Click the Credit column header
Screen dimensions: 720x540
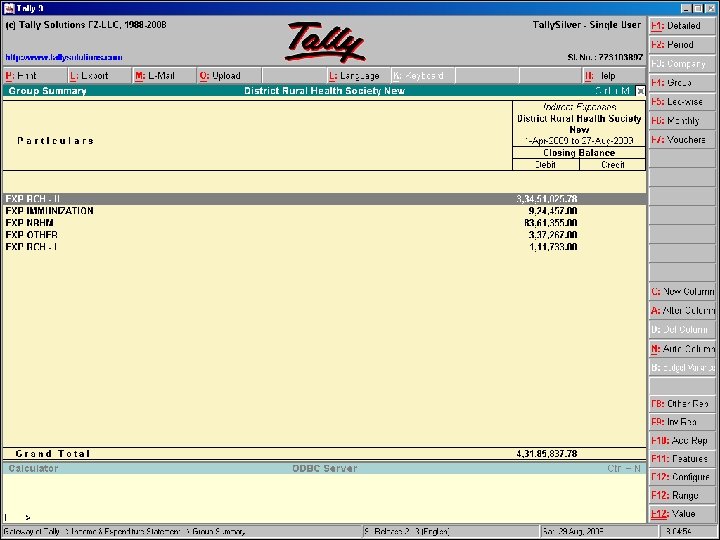613,165
